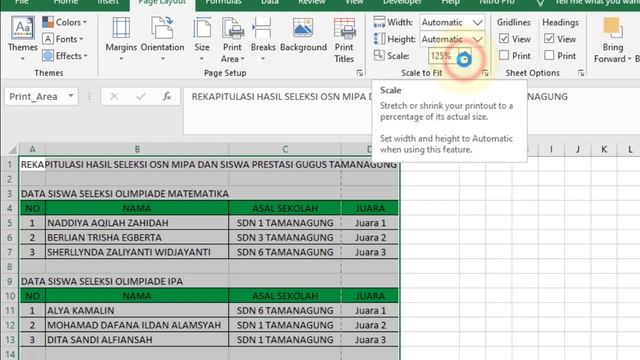Open page Orientation options

click(162, 39)
